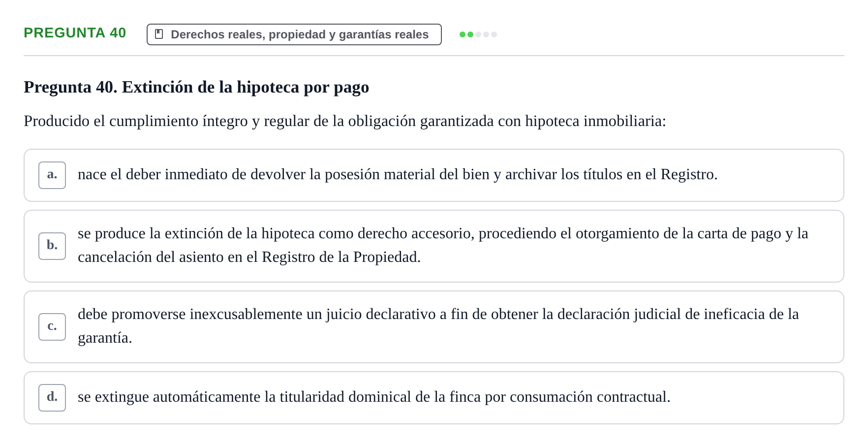
Task: Select answer option d letter box
Action: (x=52, y=398)
